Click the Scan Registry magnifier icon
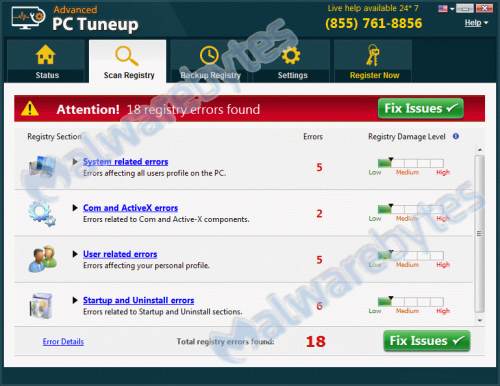This screenshot has height=386, width=500. [x=127, y=56]
